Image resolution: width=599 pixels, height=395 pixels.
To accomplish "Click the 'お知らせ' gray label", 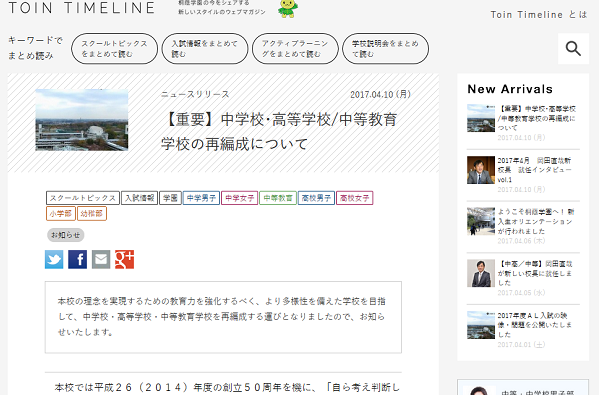I will (x=66, y=235).
